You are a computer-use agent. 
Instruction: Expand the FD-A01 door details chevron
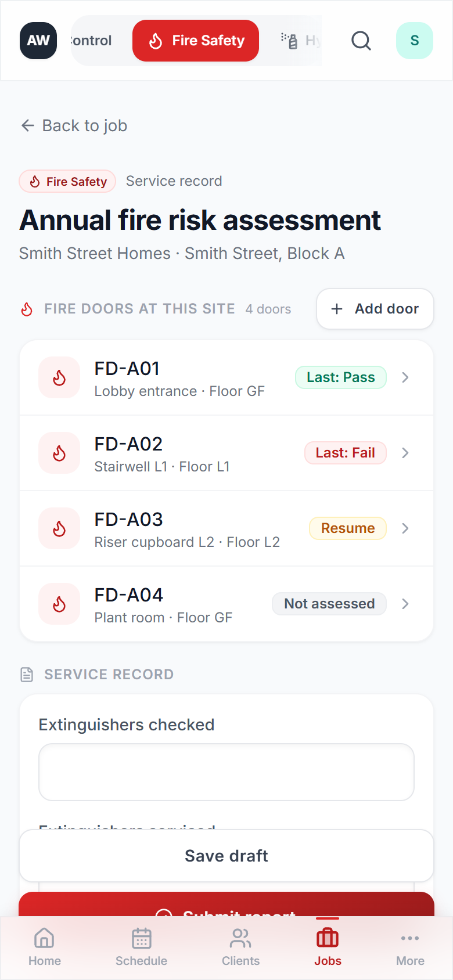pyautogui.click(x=405, y=377)
